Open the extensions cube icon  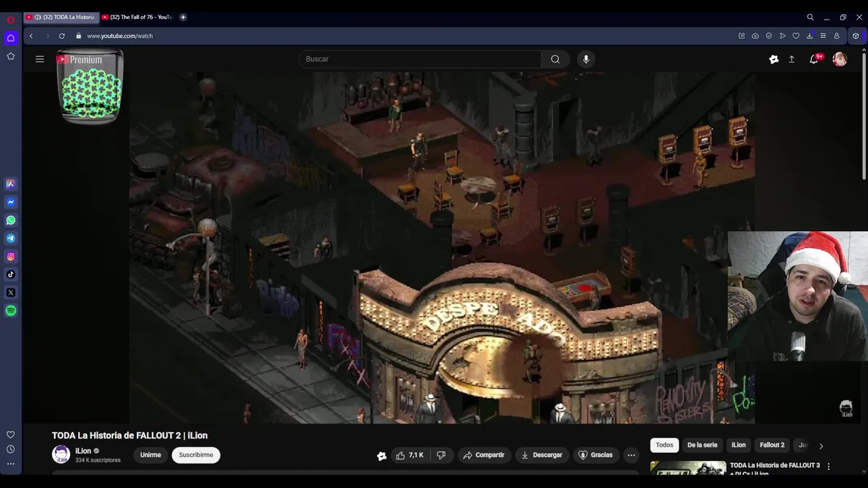click(856, 36)
